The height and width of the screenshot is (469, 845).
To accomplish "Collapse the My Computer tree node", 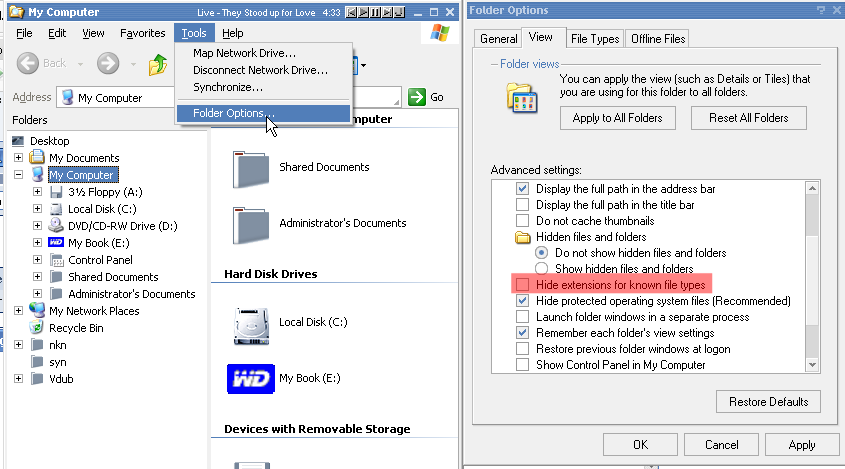I will tap(19, 175).
